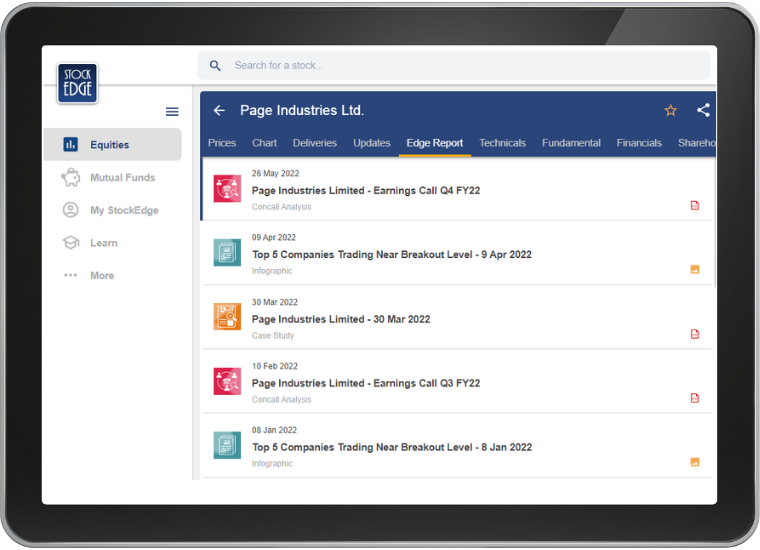The image size is (760, 550).
Task: Open Learn section in the sidebar
Action: (112, 243)
